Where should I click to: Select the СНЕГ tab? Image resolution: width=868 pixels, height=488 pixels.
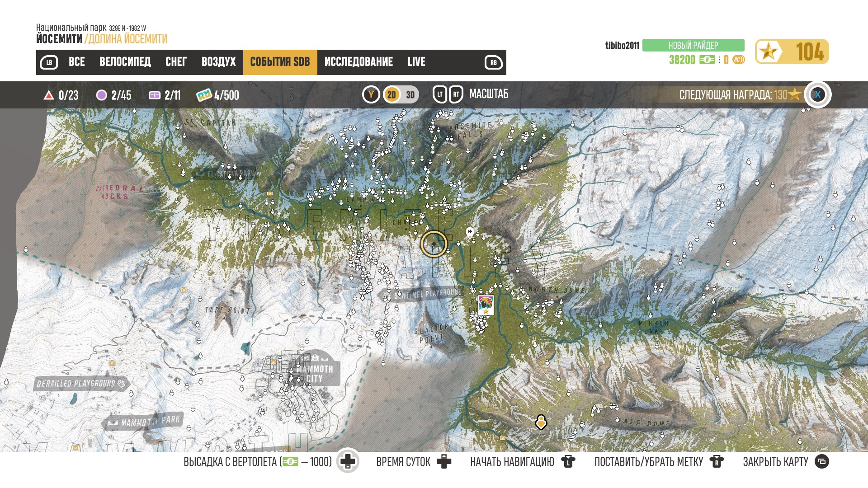[176, 62]
